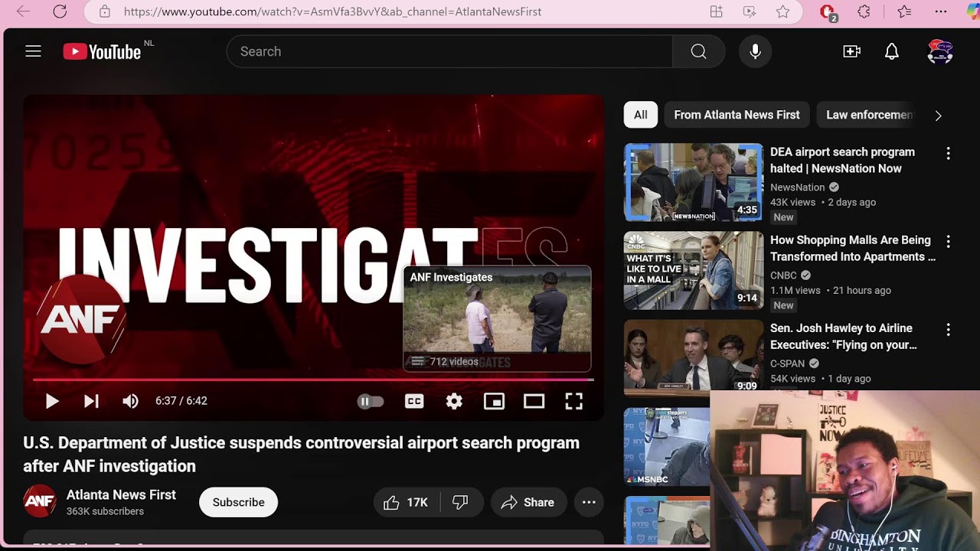The width and height of the screenshot is (980, 551).
Task: Play the video
Action: point(51,401)
